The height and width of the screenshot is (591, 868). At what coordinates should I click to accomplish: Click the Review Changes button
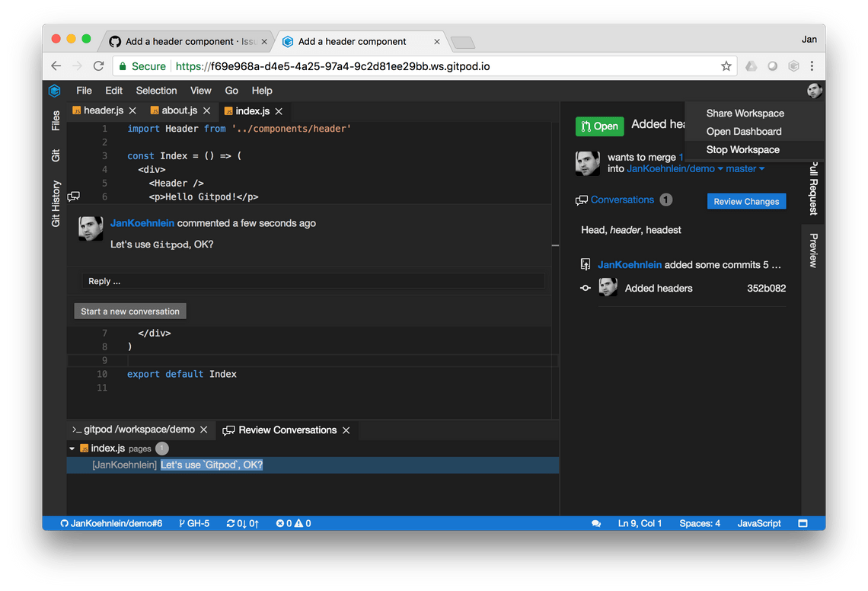(746, 201)
